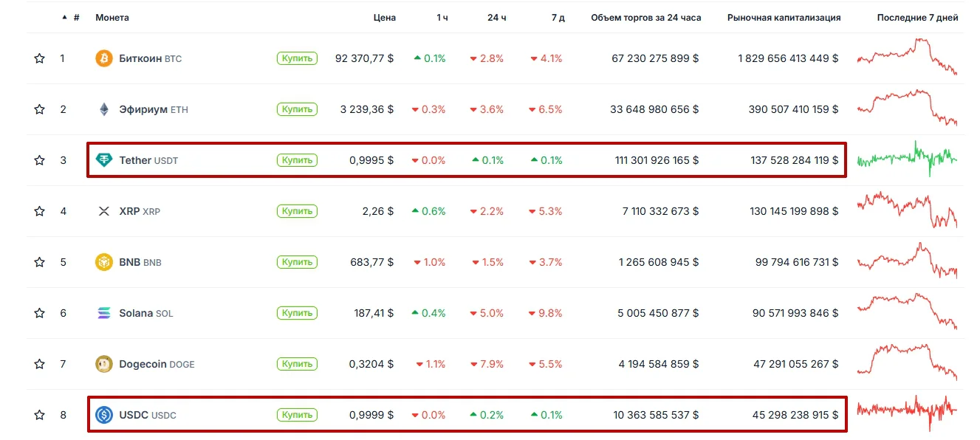Click the Tether USDT logo icon
Viewport: 980px width, 440px height.
pos(104,160)
